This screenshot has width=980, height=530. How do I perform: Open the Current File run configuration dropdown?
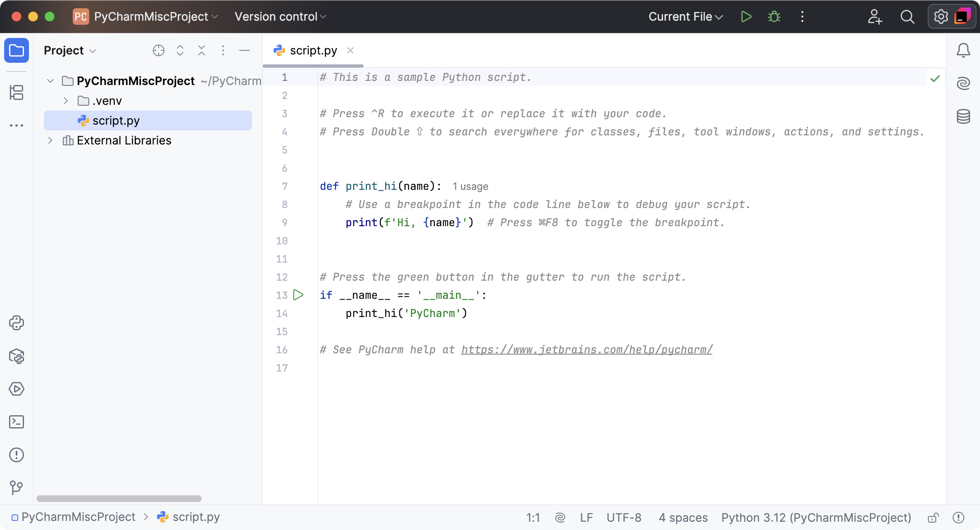[x=685, y=17]
